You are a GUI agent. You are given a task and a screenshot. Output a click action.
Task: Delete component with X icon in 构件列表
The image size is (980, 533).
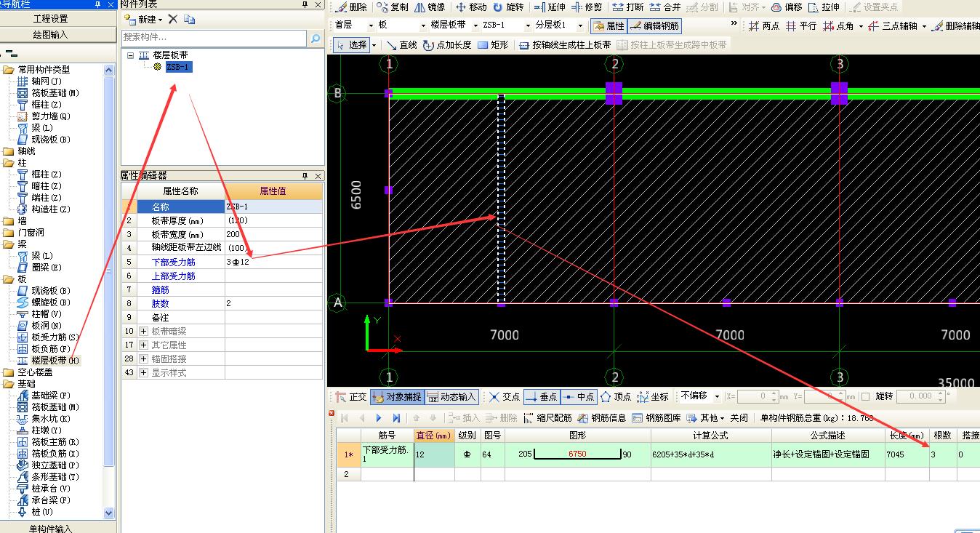pyautogui.click(x=172, y=20)
